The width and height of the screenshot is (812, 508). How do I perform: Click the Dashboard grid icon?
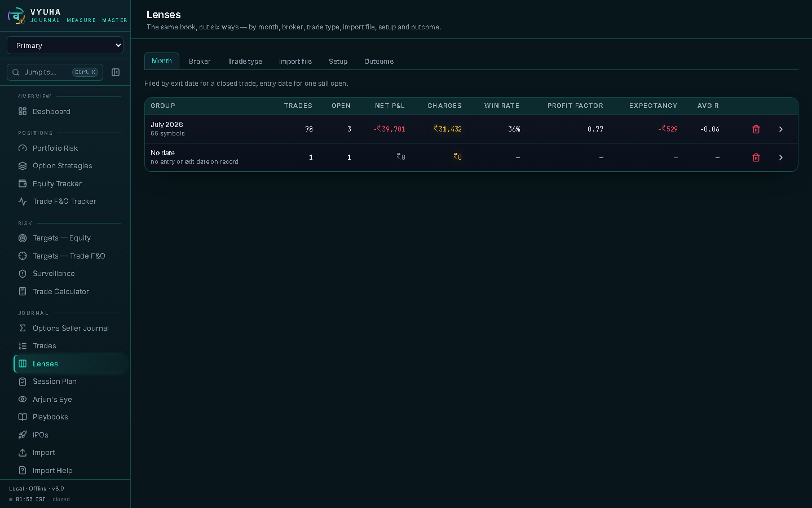pos(23,112)
